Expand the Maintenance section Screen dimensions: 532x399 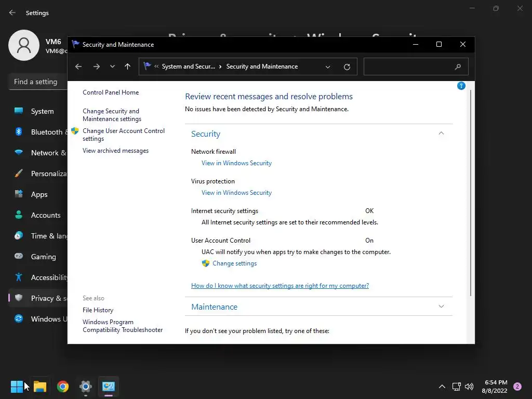coord(441,307)
